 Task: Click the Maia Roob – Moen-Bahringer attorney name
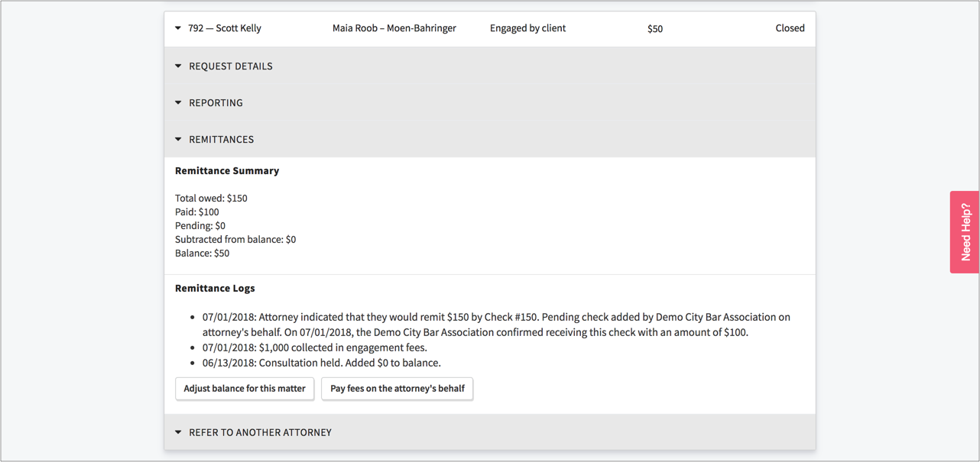pyautogui.click(x=394, y=28)
